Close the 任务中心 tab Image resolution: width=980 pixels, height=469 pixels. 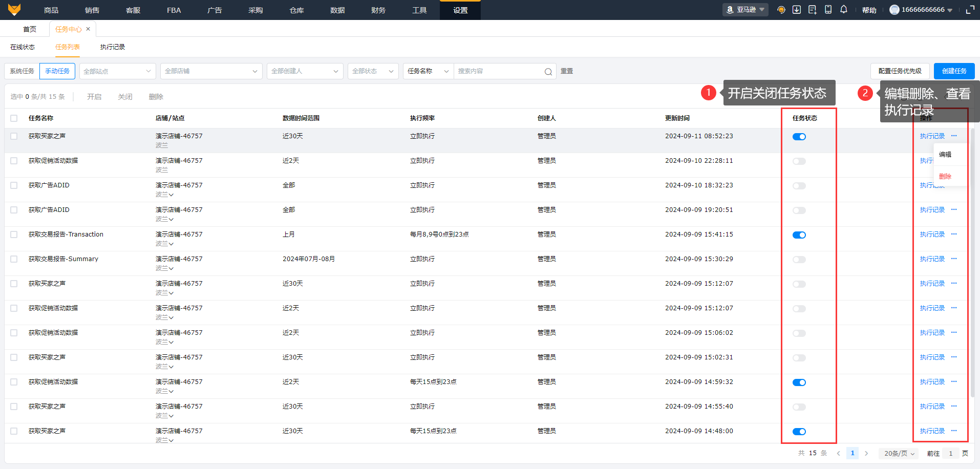(x=88, y=29)
